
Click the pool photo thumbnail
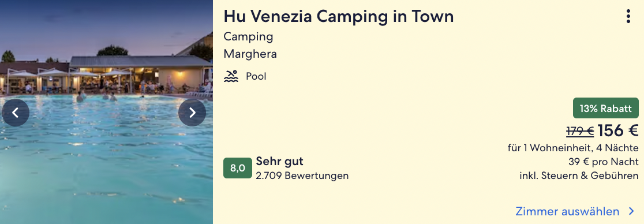106,112
